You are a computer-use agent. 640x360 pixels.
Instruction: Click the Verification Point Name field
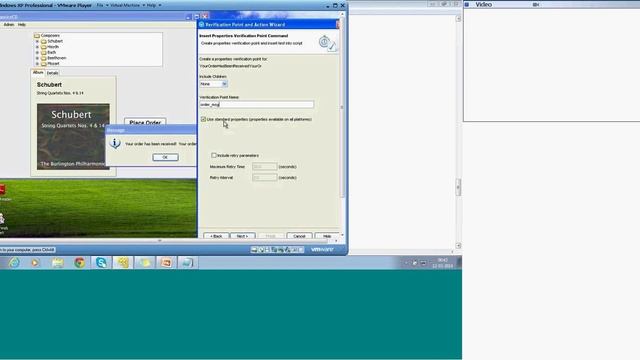256,104
